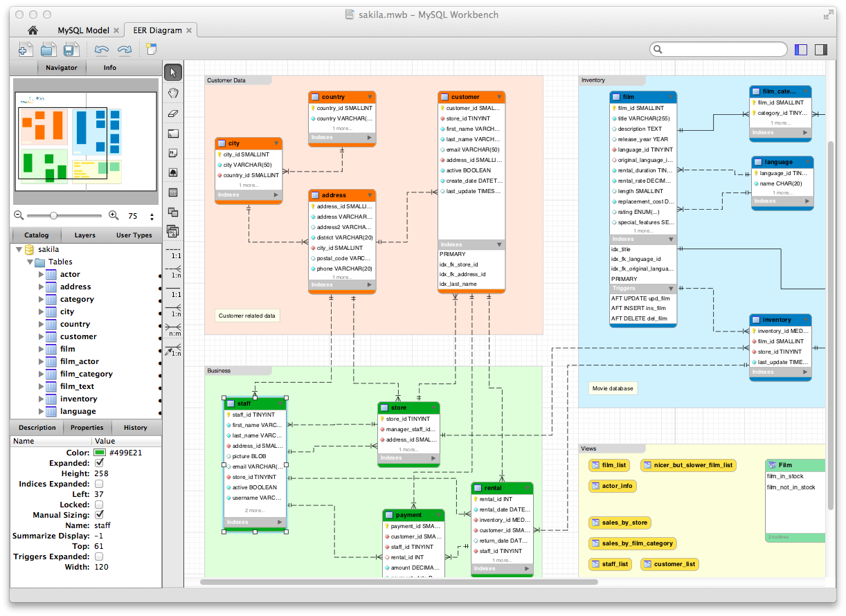Image resolution: width=846 pixels, height=616 pixels.
Task: Expand the actor table in the catalog tree
Action: click(42, 274)
